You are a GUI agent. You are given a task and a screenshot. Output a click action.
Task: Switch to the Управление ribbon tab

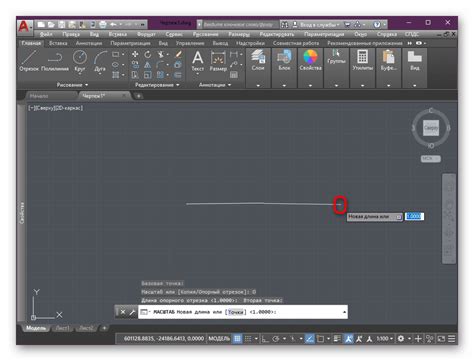point(190,43)
